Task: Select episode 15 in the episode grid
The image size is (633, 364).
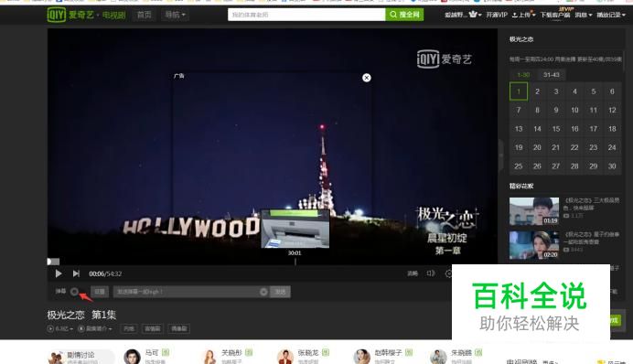Action: click(556, 129)
